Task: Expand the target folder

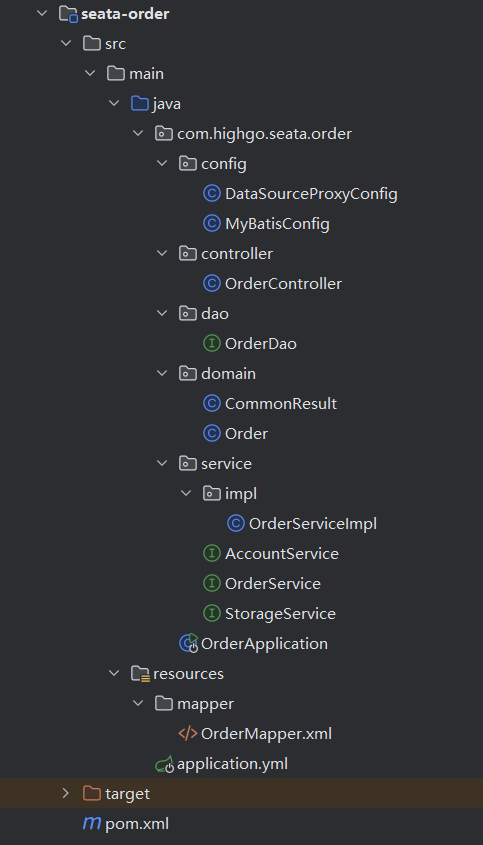Action: click(x=66, y=793)
